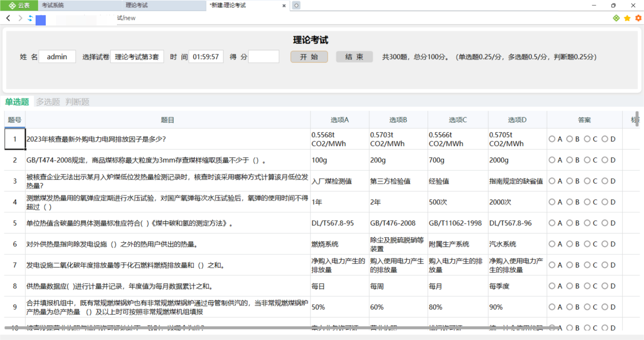Click the GB/T476-2008 option cell

coord(398,223)
